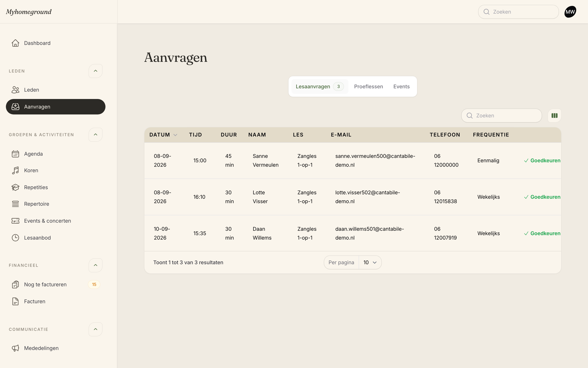Collapse the Groepen & Activiteiten section
Viewport: 588px width, 368px height.
click(96, 135)
